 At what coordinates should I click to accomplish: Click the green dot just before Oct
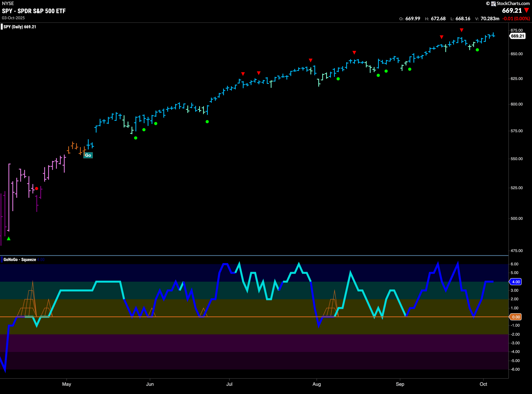[477, 50]
